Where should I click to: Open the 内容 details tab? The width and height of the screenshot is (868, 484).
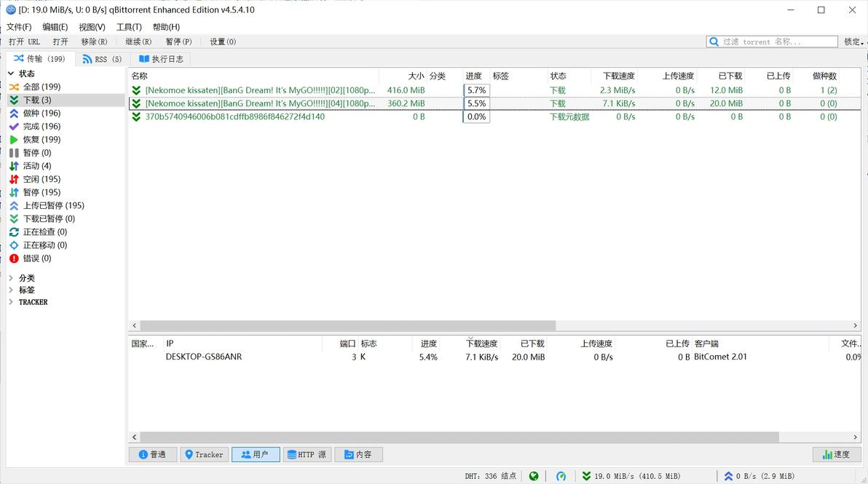(x=359, y=455)
